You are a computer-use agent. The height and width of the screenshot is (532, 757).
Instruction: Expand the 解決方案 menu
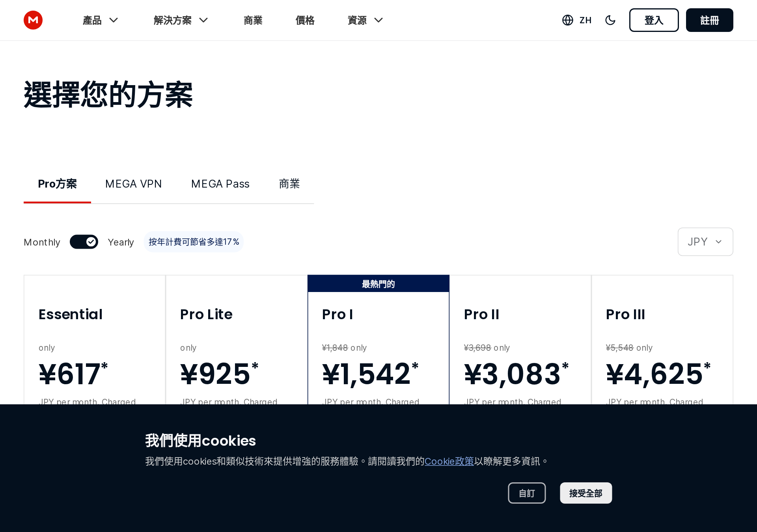(181, 20)
